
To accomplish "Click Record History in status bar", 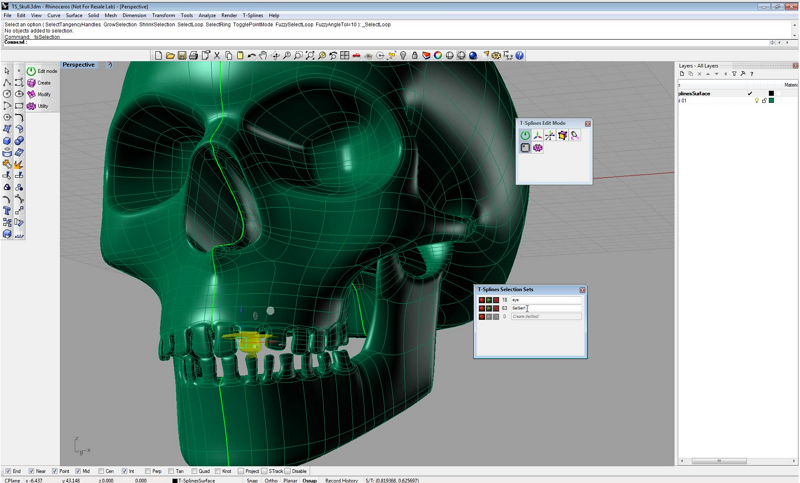I will (341, 480).
